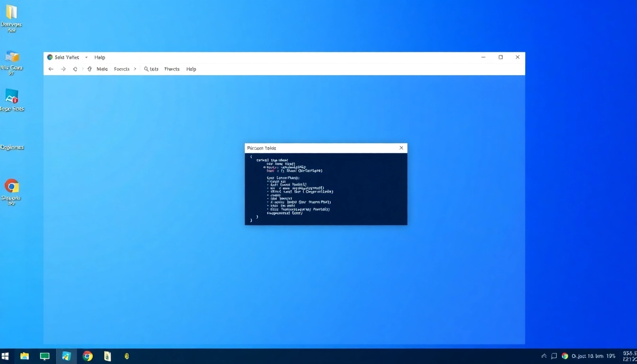Open the white document taskbar icon
637x364 pixels.
108,356
